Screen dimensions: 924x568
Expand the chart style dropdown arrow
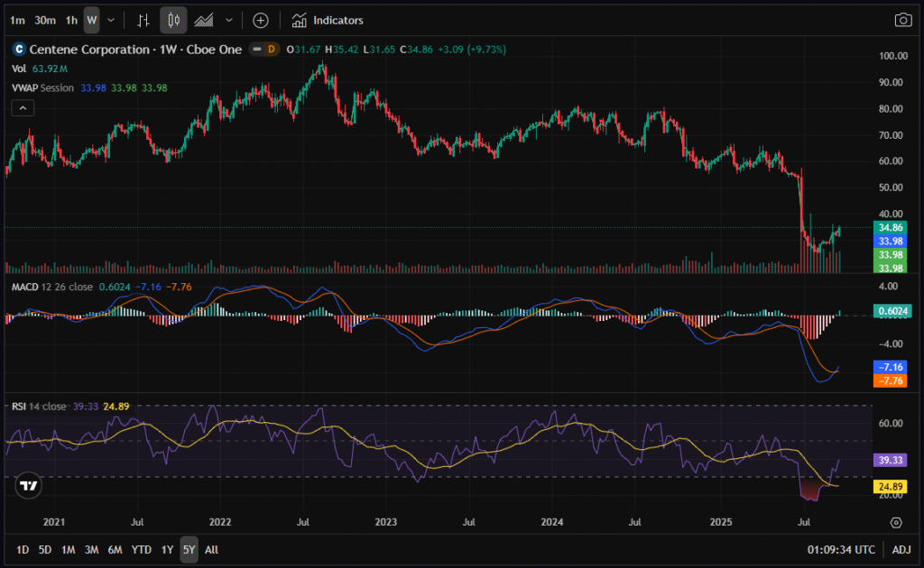click(229, 20)
